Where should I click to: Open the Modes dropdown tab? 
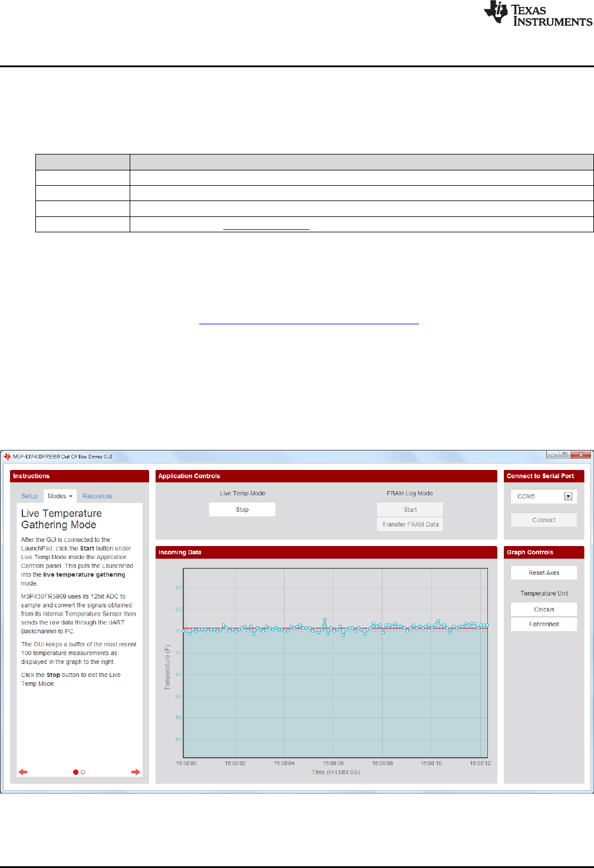(60, 496)
